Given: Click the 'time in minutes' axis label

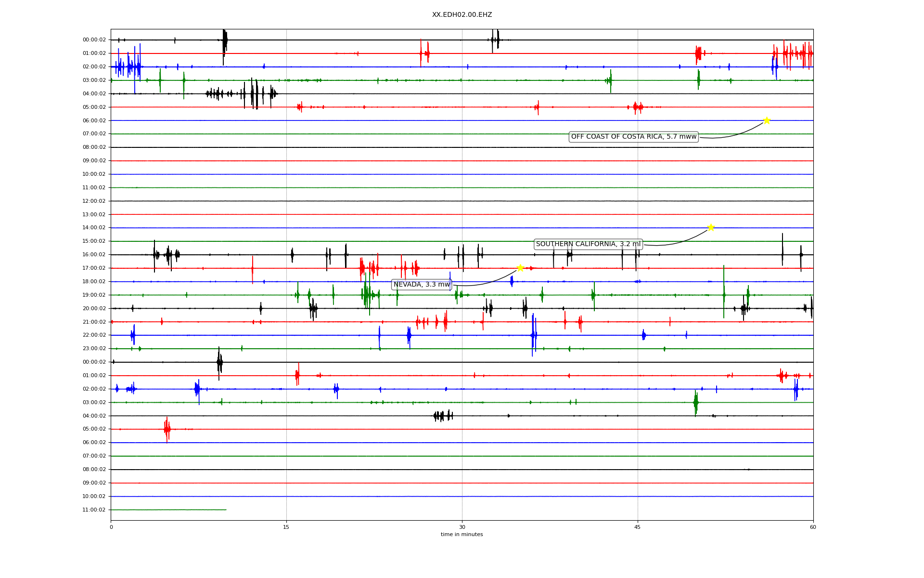Looking at the screenshot, I should pyautogui.click(x=462, y=534).
